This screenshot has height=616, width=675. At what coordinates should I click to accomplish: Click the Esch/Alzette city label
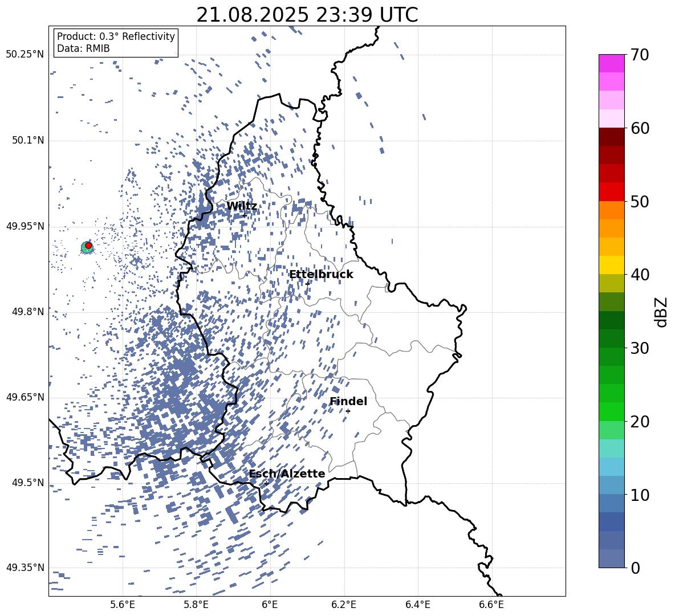pyautogui.click(x=287, y=474)
